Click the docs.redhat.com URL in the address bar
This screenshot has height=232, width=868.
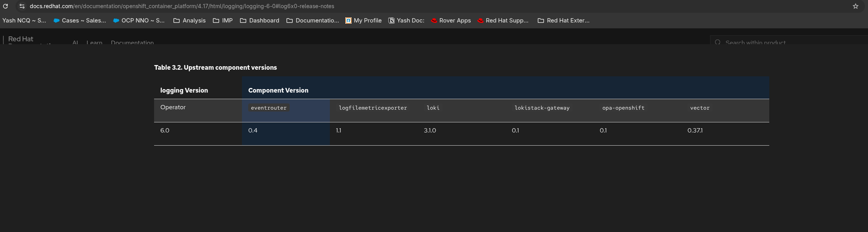coord(182,6)
